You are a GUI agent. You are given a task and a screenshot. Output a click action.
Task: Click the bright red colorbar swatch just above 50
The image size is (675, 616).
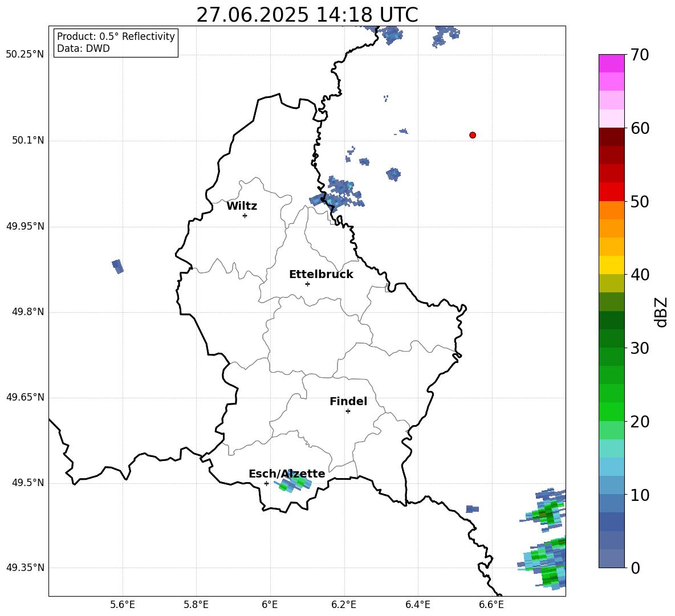[611, 192]
